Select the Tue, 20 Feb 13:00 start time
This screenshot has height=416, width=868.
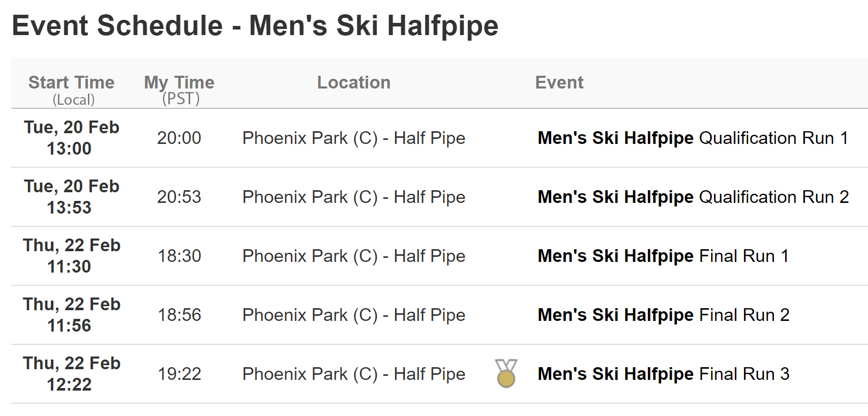(71, 138)
